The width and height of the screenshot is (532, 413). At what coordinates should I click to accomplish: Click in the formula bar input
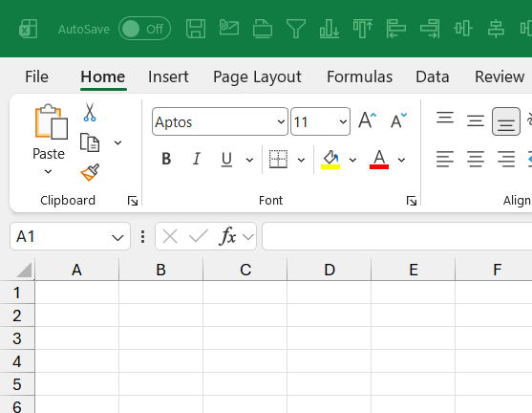pos(397,236)
